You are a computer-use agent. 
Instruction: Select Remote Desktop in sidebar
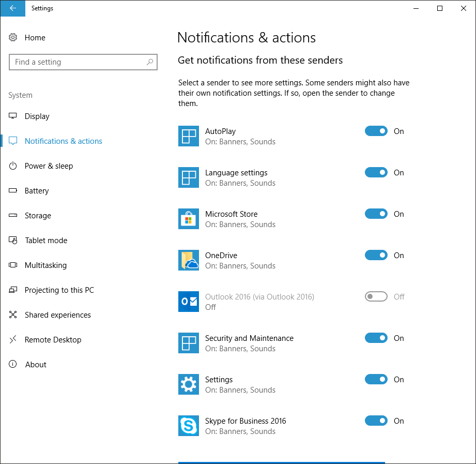click(x=53, y=340)
